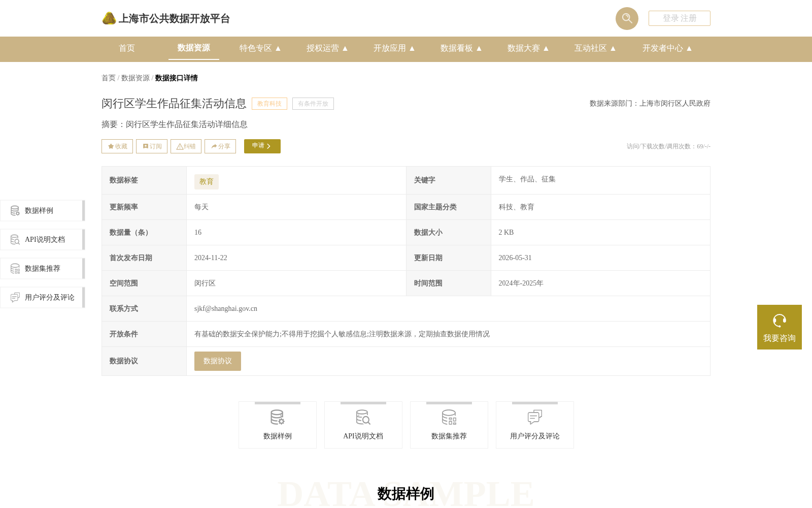
Task: Click the 用户评分及评论 card label
Action: point(535,436)
